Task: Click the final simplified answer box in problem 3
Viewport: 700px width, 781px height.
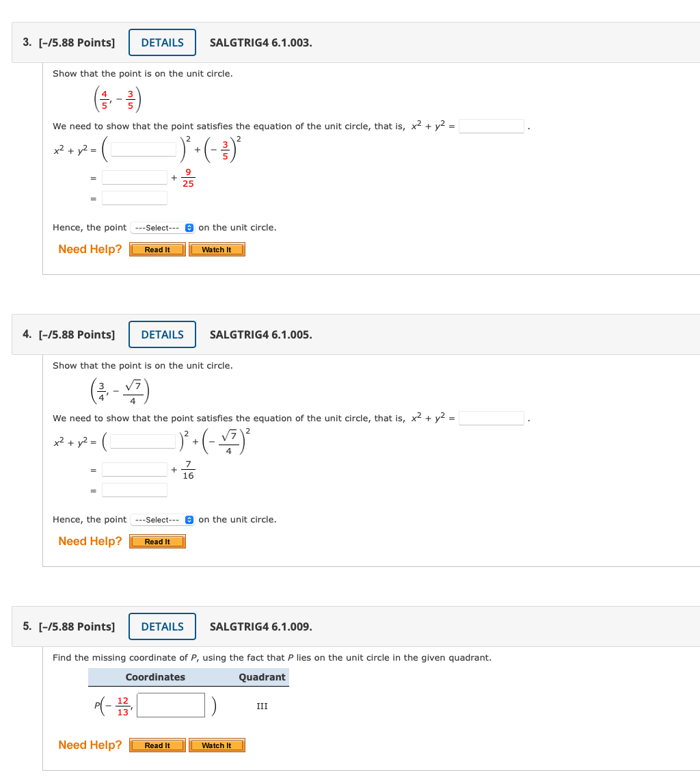Action: (134, 198)
